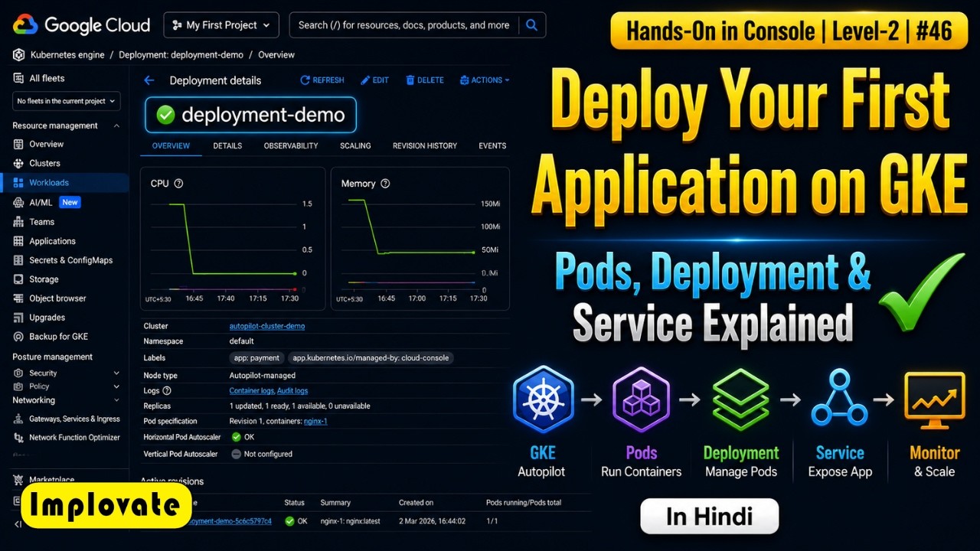The height and width of the screenshot is (551, 980).
Task: Click the Not configured status icon
Action: click(x=236, y=454)
